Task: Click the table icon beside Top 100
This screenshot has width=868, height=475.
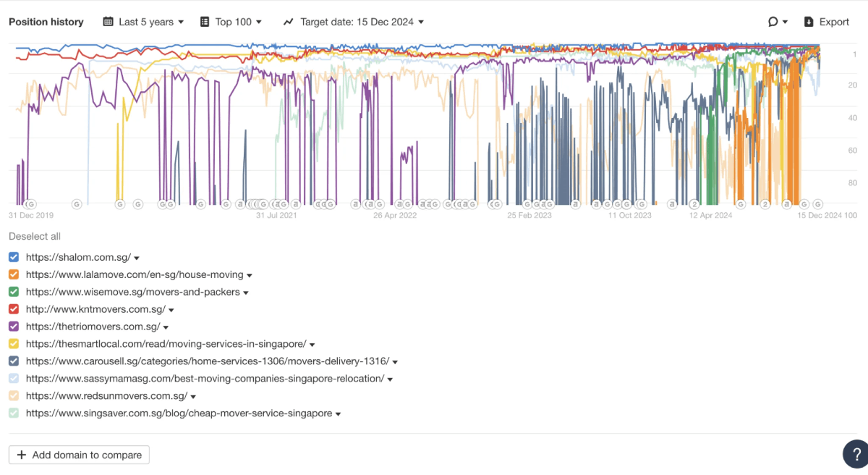Action: pos(205,22)
